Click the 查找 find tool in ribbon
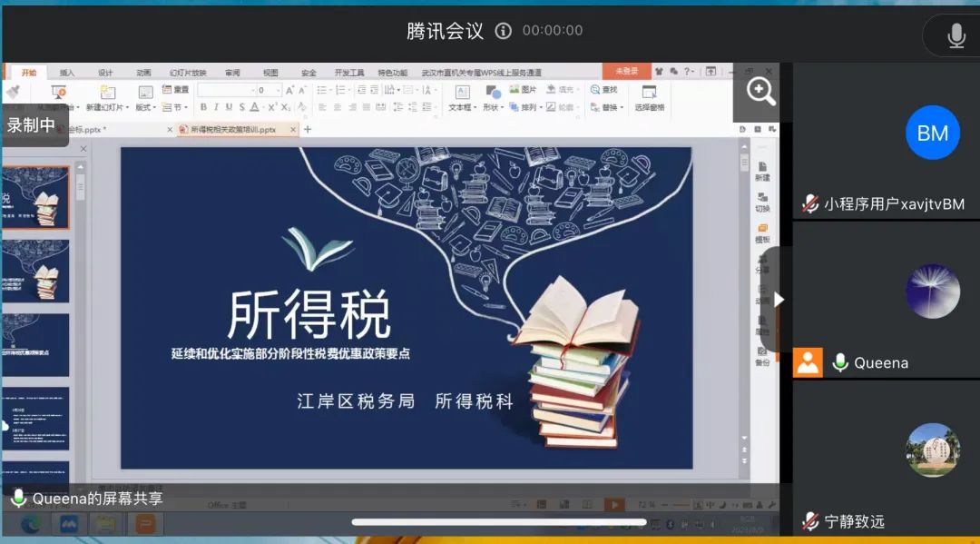 point(603,90)
